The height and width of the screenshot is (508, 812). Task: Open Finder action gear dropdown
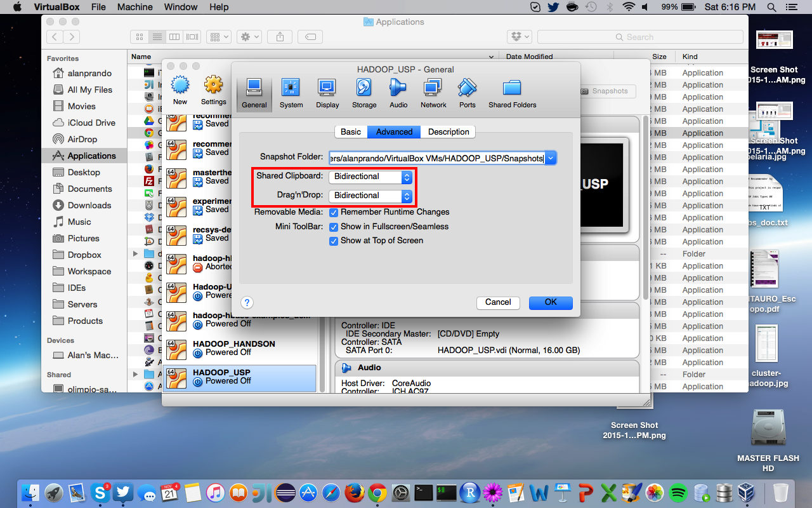[249, 37]
